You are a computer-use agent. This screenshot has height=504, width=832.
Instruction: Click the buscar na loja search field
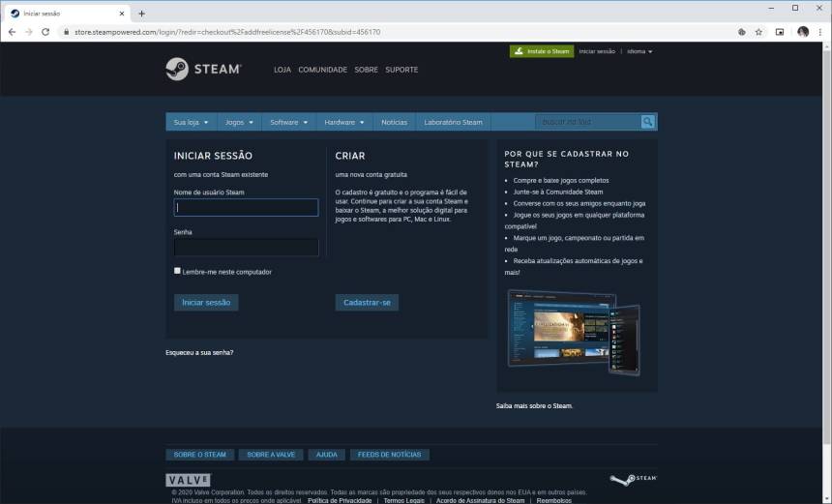(x=588, y=122)
